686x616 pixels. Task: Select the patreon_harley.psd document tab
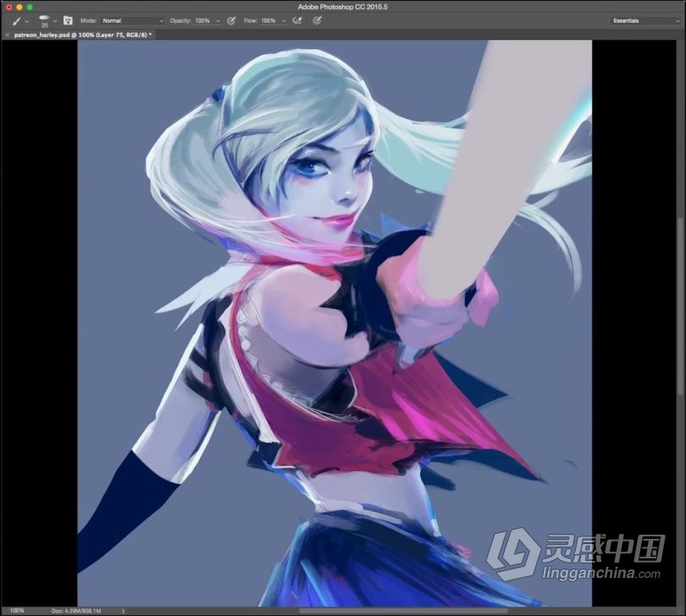(83, 35)
